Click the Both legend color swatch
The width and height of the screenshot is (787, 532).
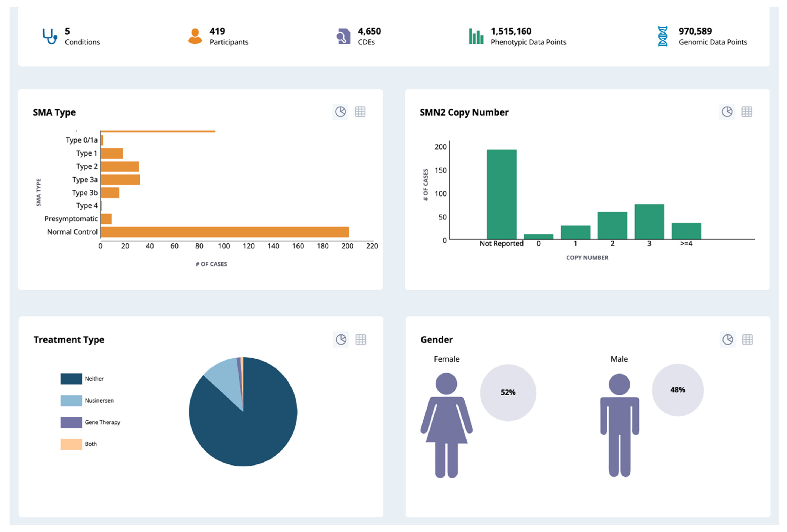coord(71,444)
